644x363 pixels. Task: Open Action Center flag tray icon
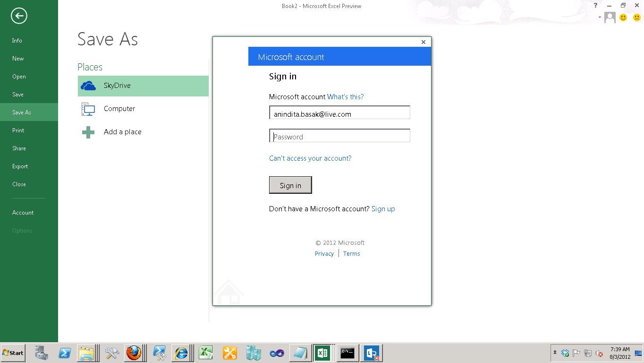tap(576, 353)
